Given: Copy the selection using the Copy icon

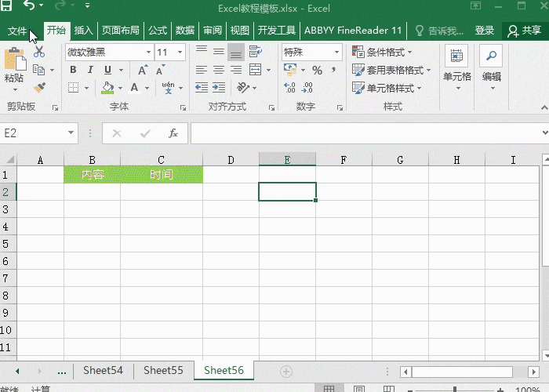Looking at the screenshot, I should [x=39, y=70].
